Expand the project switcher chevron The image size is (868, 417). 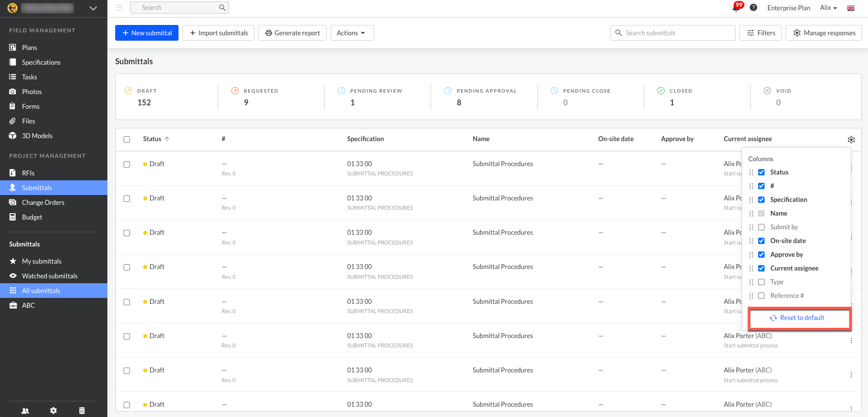(93, 8)
